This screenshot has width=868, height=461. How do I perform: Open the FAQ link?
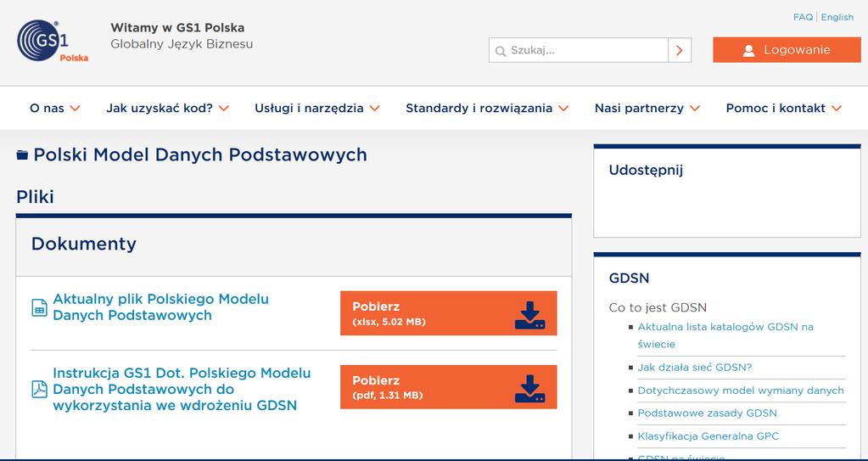click(803, 17)
